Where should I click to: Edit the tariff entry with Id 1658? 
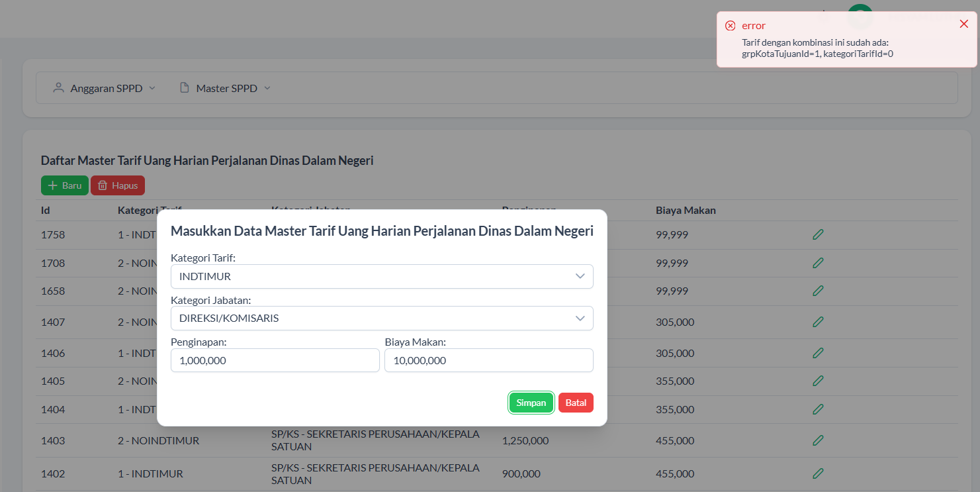coord(818,291)
